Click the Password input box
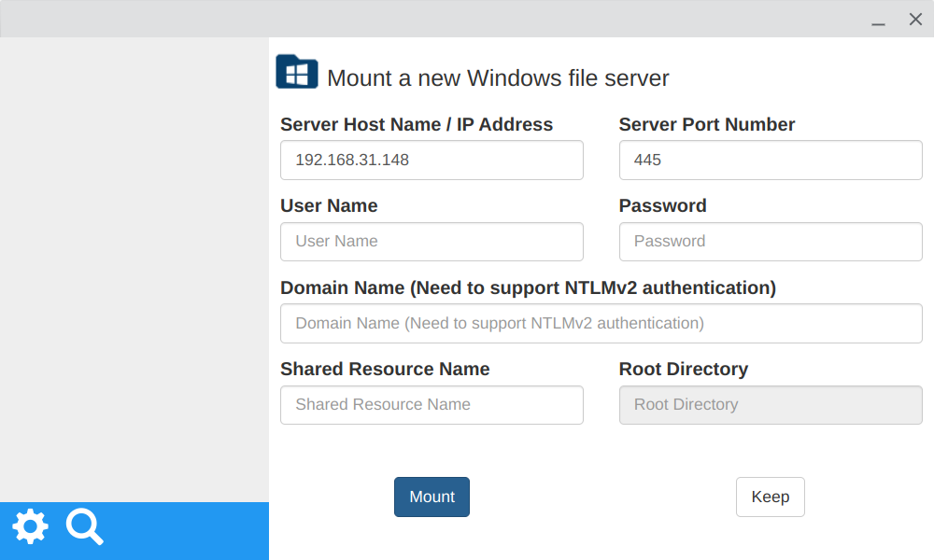 (x=771, y=242)
